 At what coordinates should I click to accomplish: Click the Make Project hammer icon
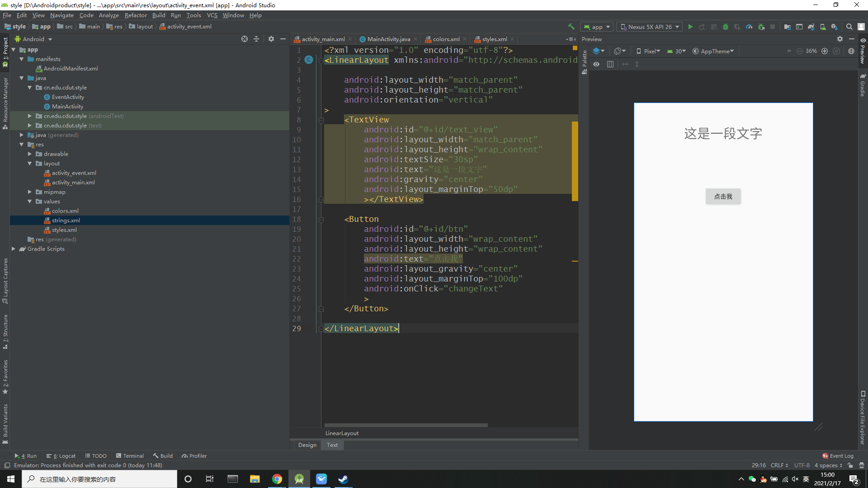(571, 27)
